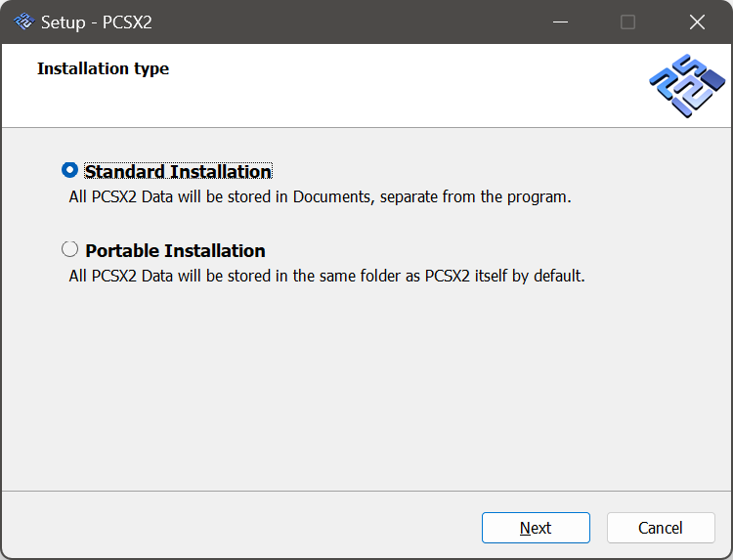Close the Setup - PCSX2 window

click(697, 22)
